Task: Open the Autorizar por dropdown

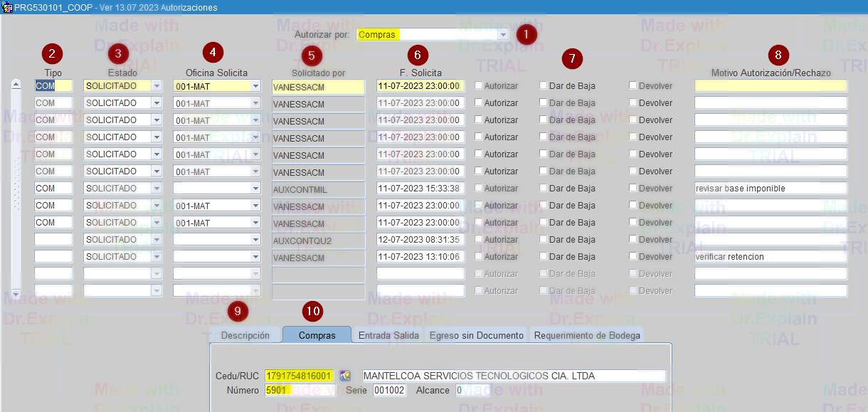Action: (x=503, y=34)
